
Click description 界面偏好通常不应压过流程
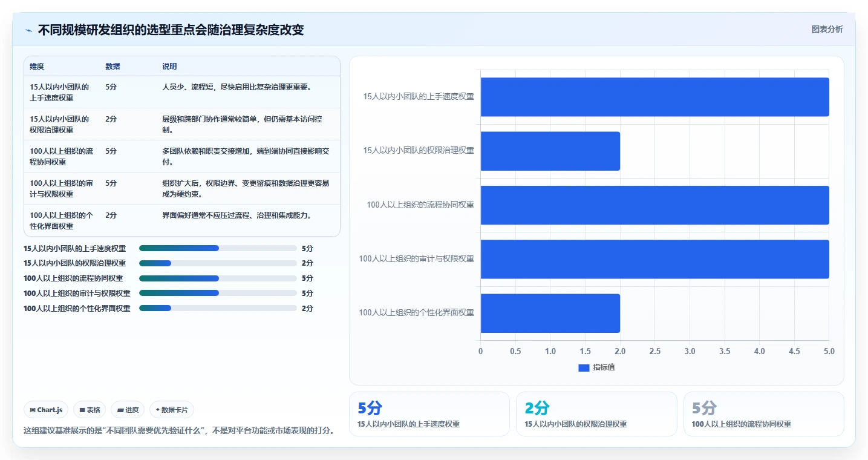click(237, 215)
